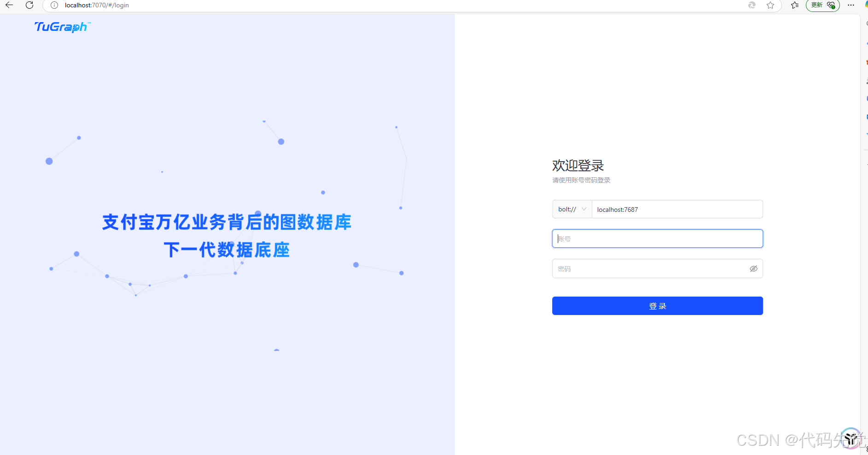The height and width of the screenshot is (455, 868).
Task: Click the site information icon in address bar
Action: pos(54,5)
